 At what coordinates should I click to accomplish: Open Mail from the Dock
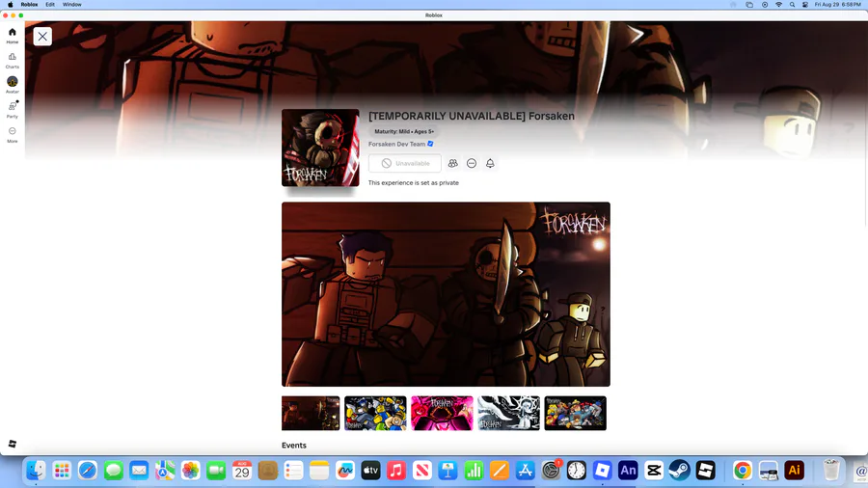click(139, 471)
